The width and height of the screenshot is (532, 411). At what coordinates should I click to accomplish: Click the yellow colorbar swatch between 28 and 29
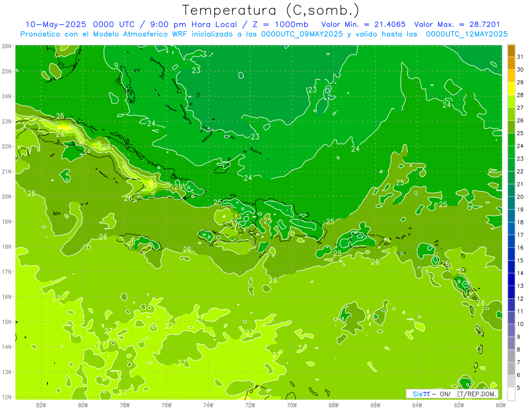point(511,89)
